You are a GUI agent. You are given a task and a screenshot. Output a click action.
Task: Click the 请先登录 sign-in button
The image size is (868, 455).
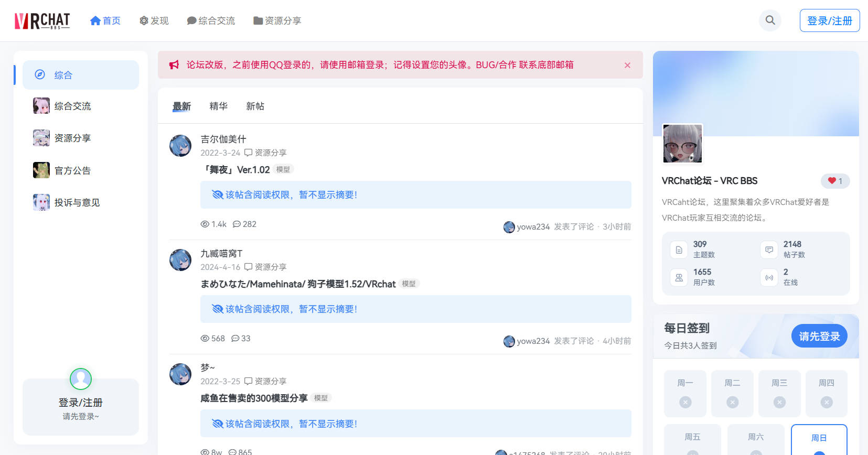click(x=819, y=336)
